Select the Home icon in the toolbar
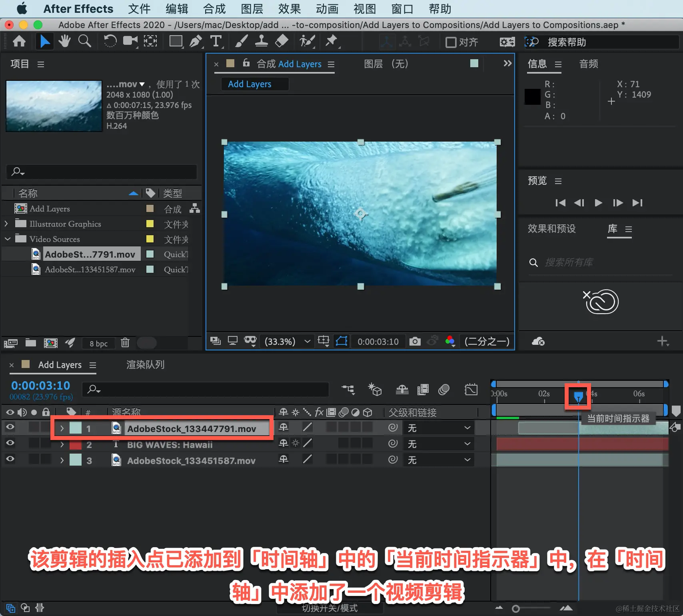 (19, 41)
